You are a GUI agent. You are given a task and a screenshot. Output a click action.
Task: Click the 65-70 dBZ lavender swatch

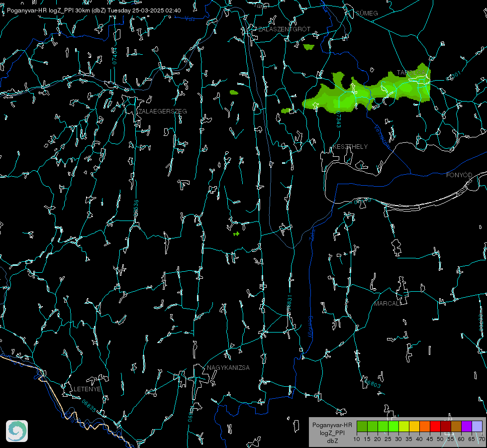point(477,426)
